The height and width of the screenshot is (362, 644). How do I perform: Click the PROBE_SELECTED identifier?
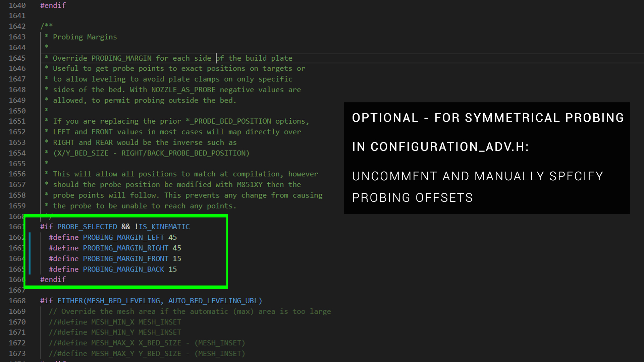pyautogui.click(x=87, y=227)
